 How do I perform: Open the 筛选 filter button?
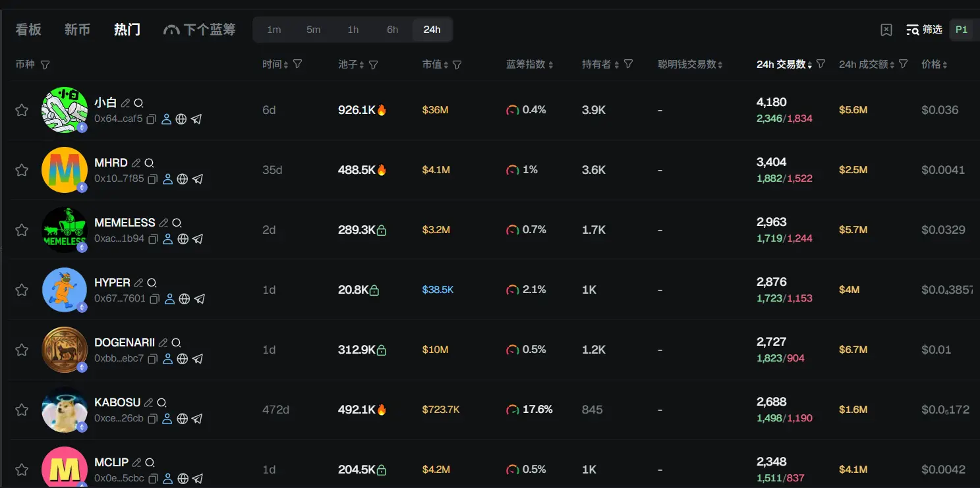[x=925, y=30]
